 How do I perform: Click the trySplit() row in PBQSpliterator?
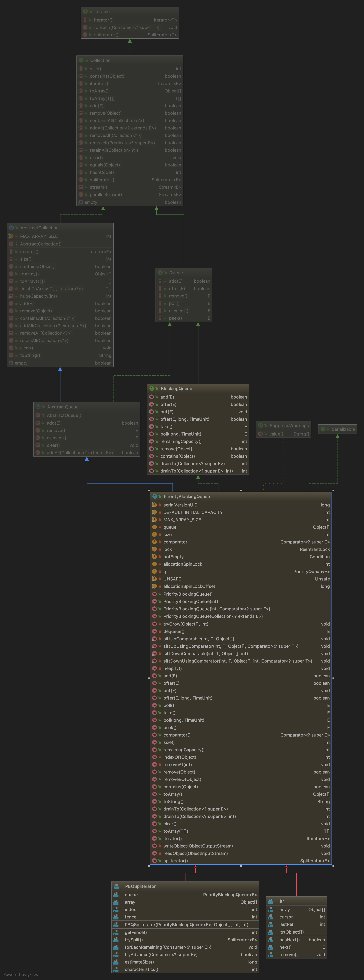(x=134, y=940)
